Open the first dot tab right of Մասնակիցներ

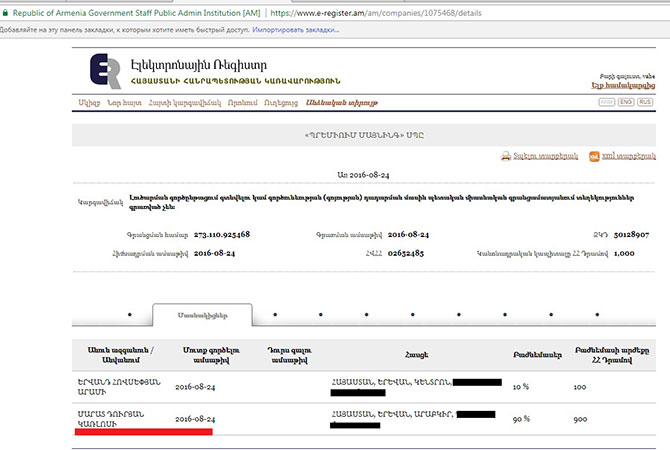click(275, 315)
